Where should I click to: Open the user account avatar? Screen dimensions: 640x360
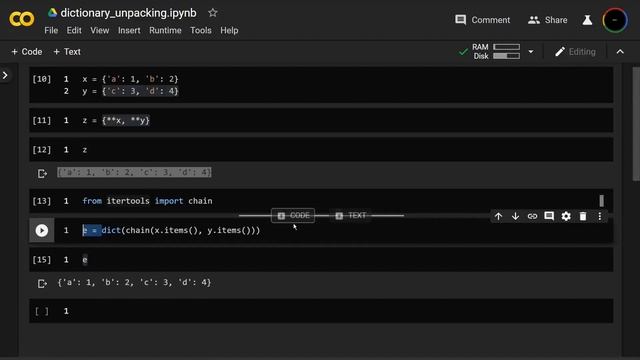[x=615, y=20]
